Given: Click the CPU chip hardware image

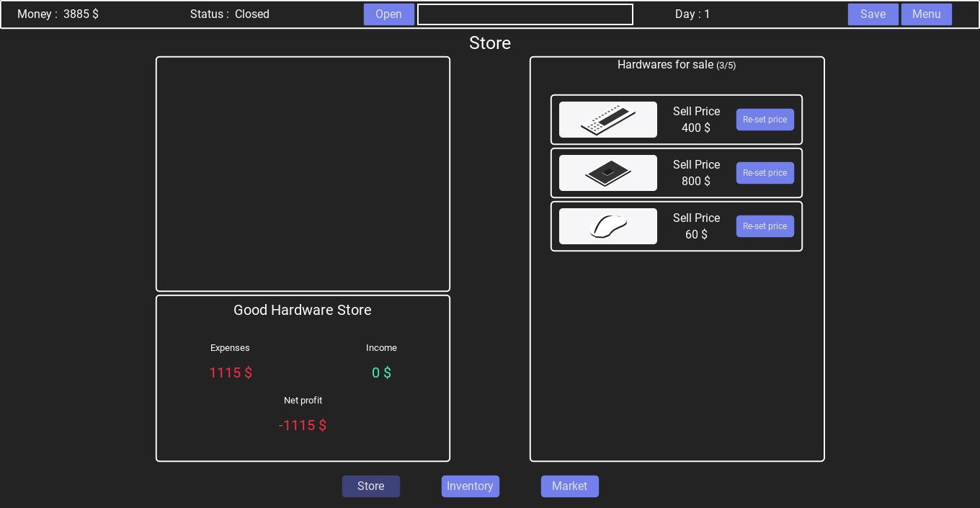Looking at the screenshot, I should coord(607,173).
